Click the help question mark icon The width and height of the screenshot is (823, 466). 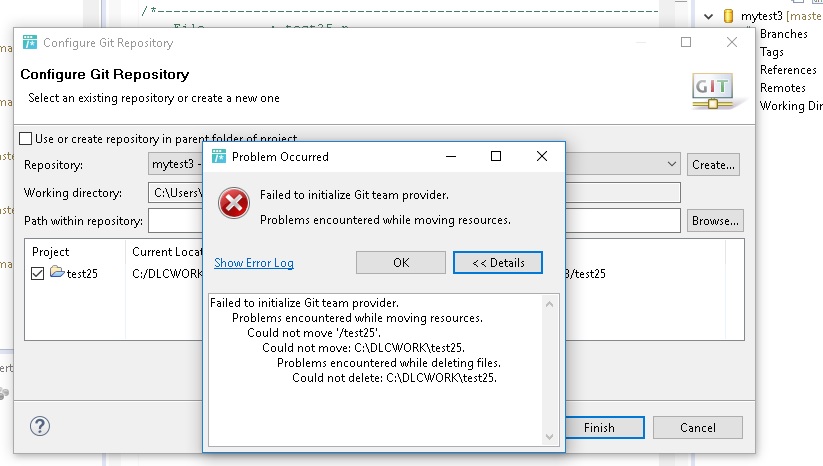[40, 427]
